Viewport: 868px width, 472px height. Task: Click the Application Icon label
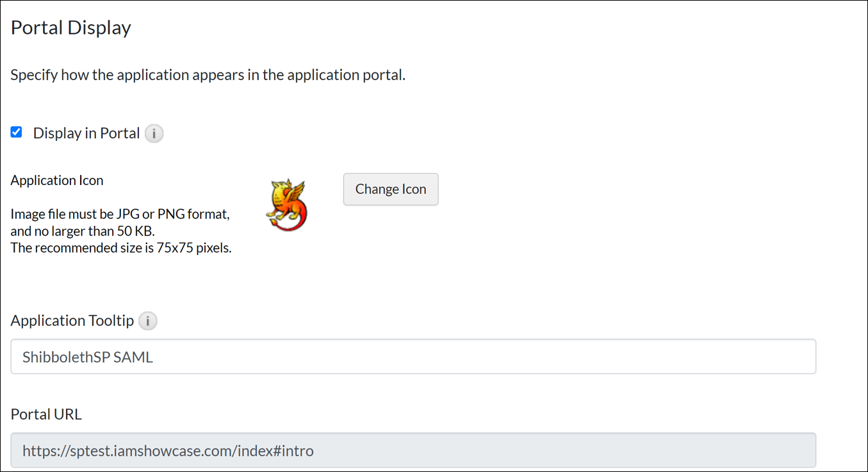pos(57,181)
